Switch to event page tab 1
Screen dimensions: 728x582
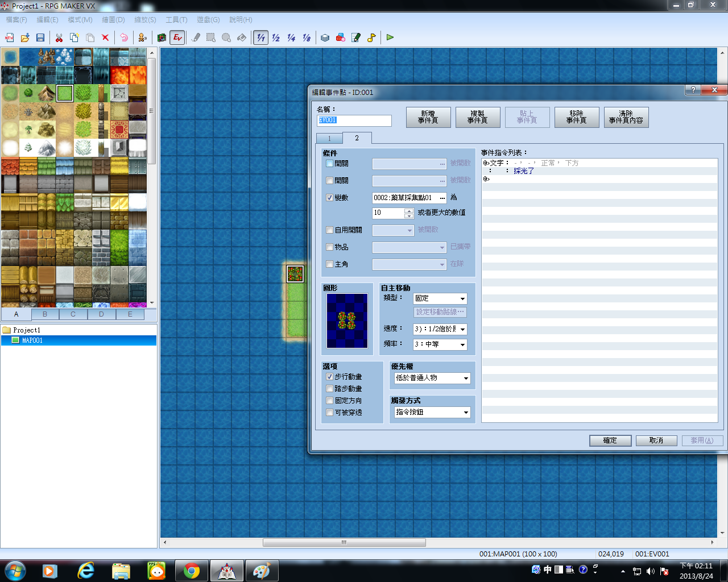pos(329,138)
